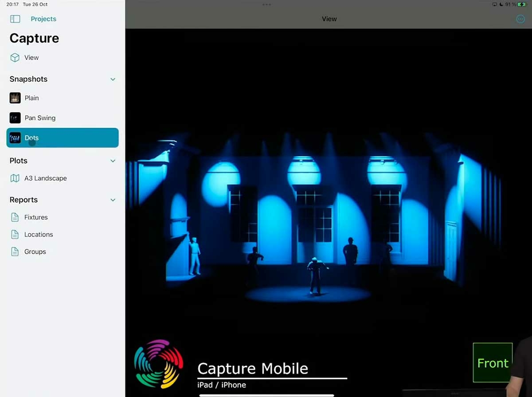This screenshot has width=532, height=397.
Task: Open the Fixtures report
Action: 36,217
